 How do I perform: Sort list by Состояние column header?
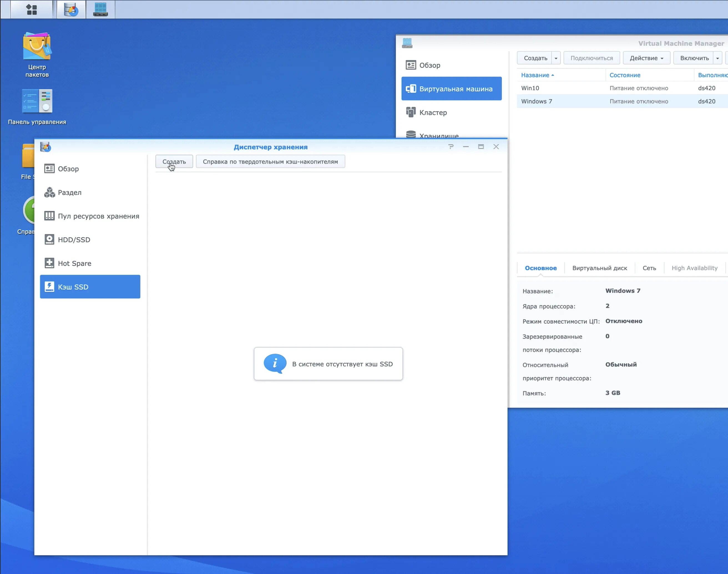click(625, 75)
